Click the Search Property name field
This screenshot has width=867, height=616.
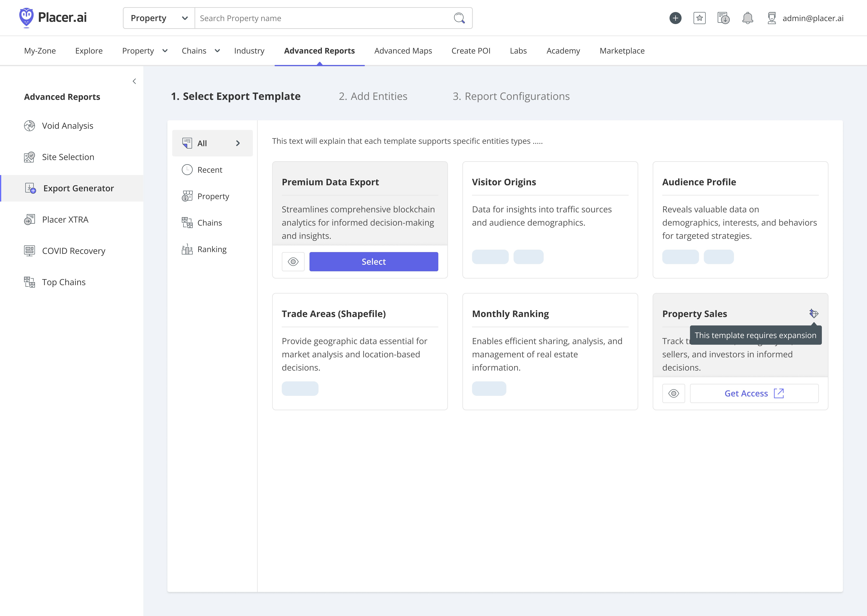tap(323, 18)
